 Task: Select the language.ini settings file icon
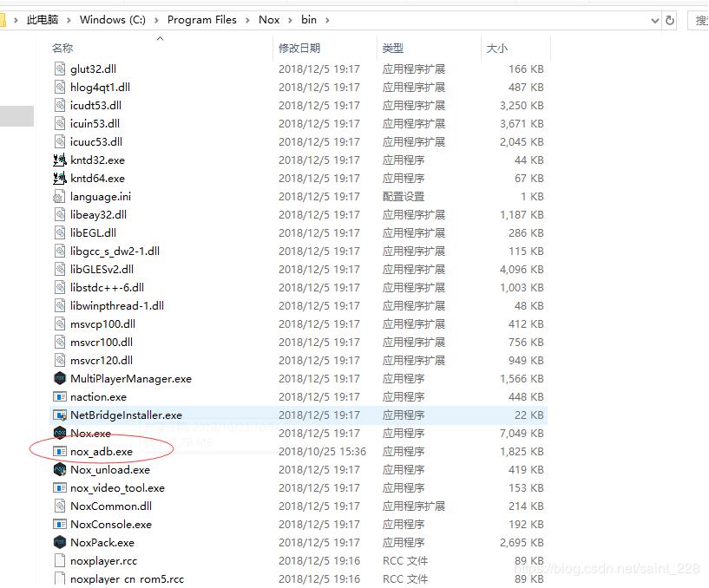click(59, 197)
